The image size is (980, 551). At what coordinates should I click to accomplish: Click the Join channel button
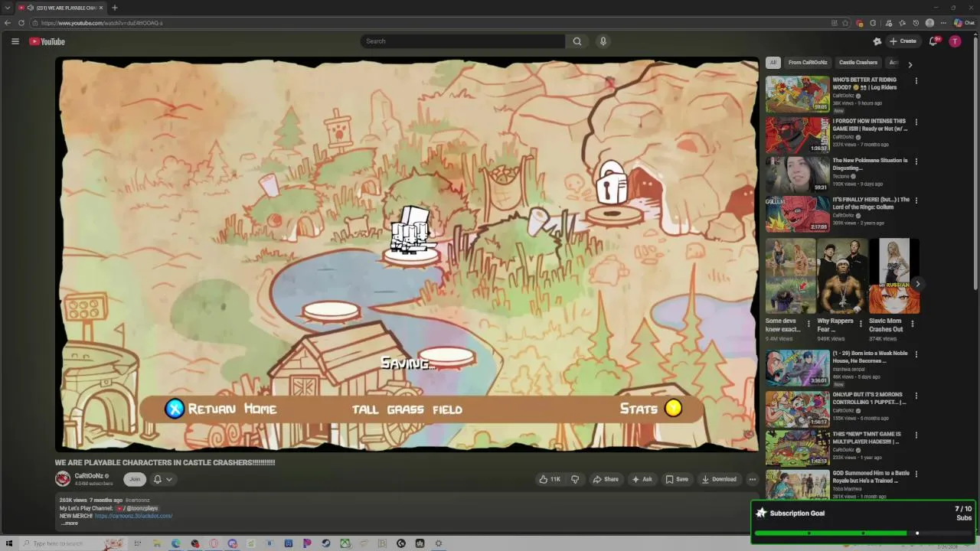point(135,479)
